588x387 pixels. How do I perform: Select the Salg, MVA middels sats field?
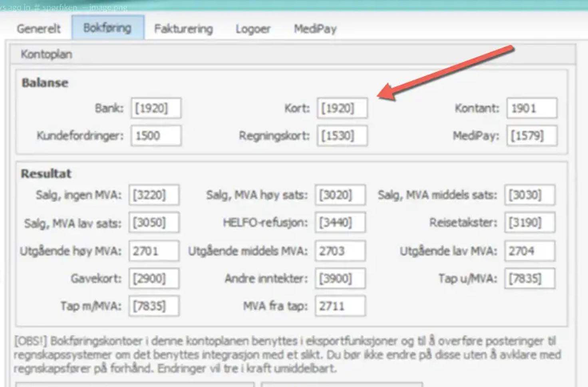[529, 195]
